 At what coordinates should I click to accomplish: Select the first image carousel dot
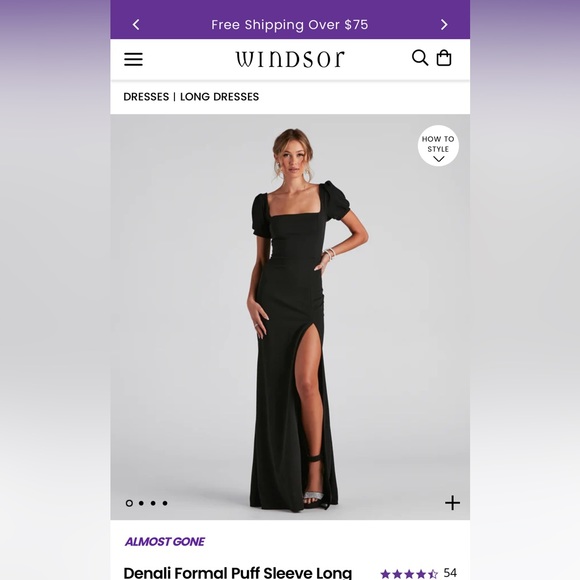point(129,503)
